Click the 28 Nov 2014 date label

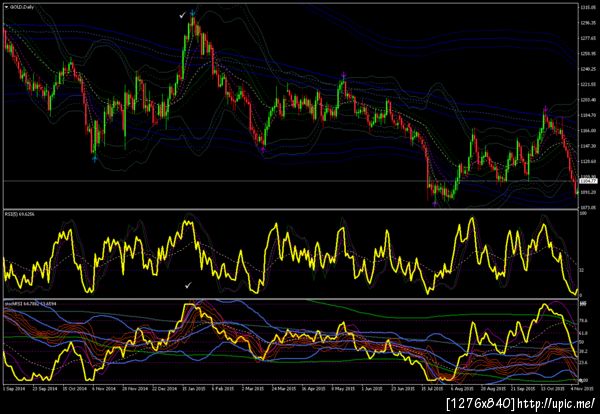coord(135,388)
